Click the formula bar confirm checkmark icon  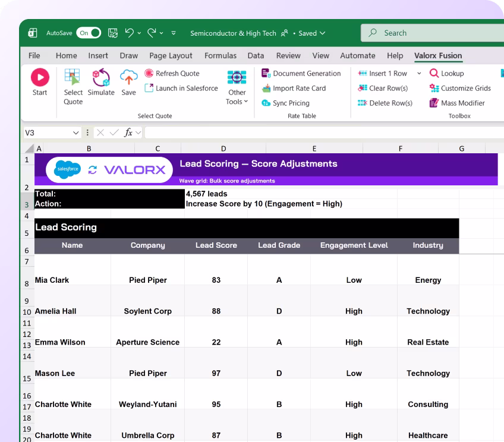click(x=114, y=132)
